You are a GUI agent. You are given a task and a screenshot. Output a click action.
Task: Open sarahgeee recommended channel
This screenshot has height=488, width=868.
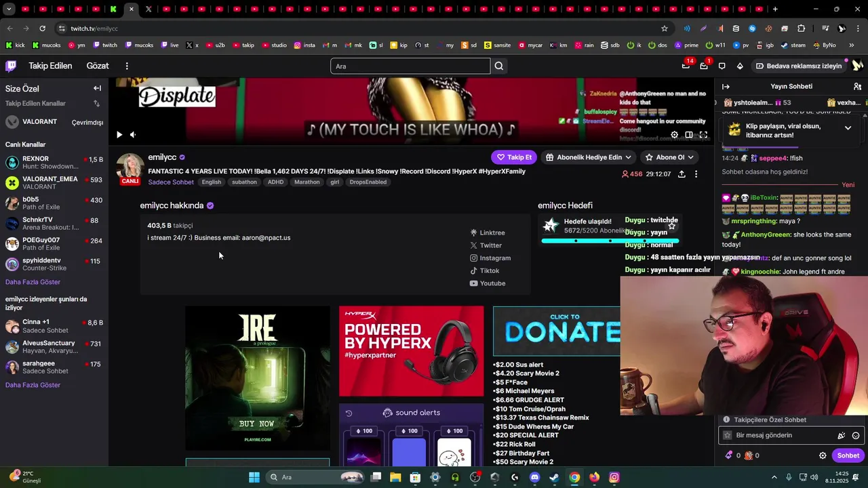pos(54,367)
